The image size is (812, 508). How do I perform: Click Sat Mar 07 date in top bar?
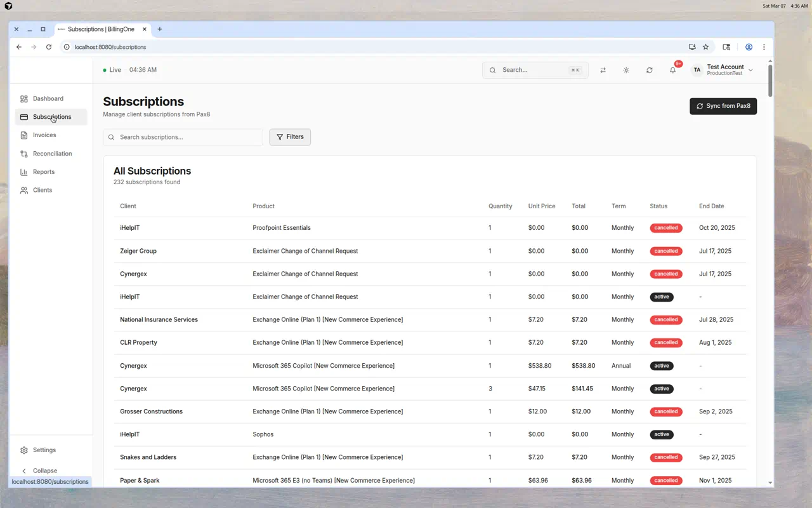[x=774, y=6]
